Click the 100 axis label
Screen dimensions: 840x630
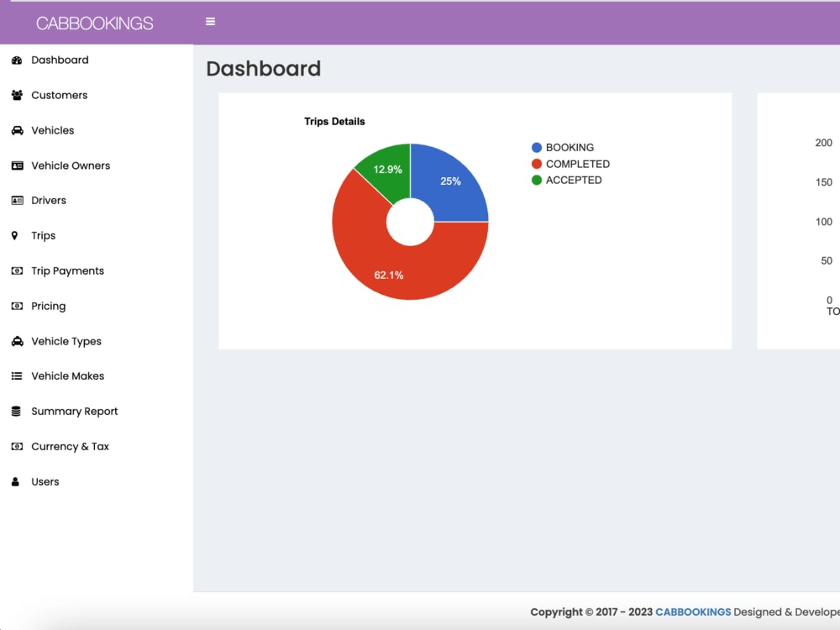pos(823,222)
